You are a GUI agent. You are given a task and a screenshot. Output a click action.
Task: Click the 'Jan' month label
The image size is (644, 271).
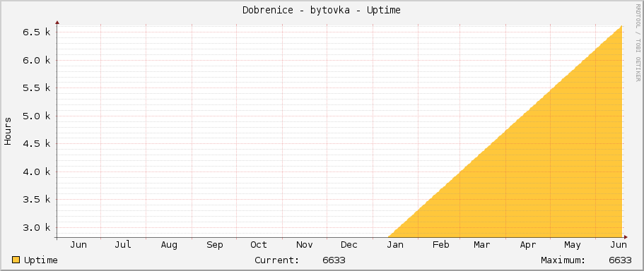[395, 245]
